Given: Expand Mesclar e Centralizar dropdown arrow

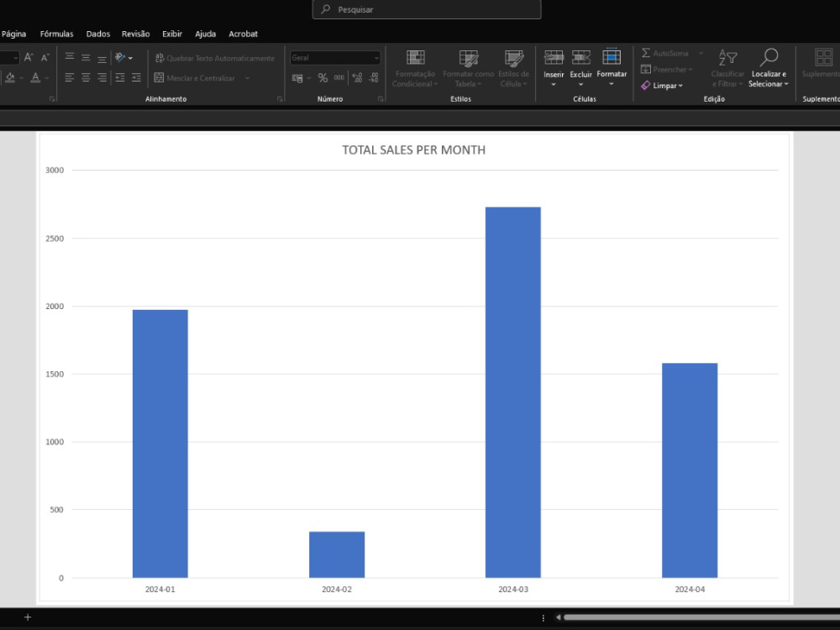Looking at the screenshot, I should (x=247, y=78).
